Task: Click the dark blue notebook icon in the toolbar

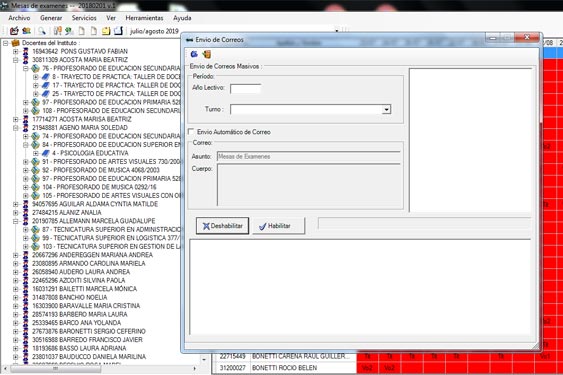Action: pos(118,31)
